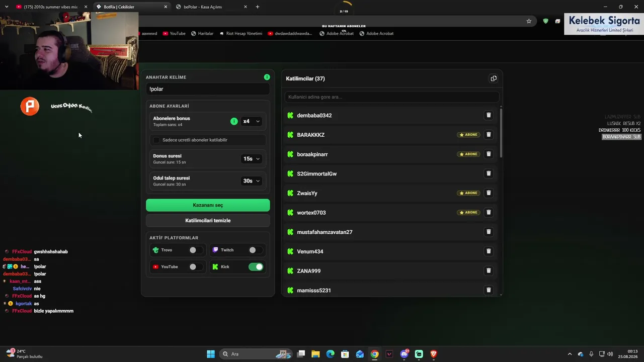
Task: Click the orange P logo on the stream overlay
Action: 30,106
